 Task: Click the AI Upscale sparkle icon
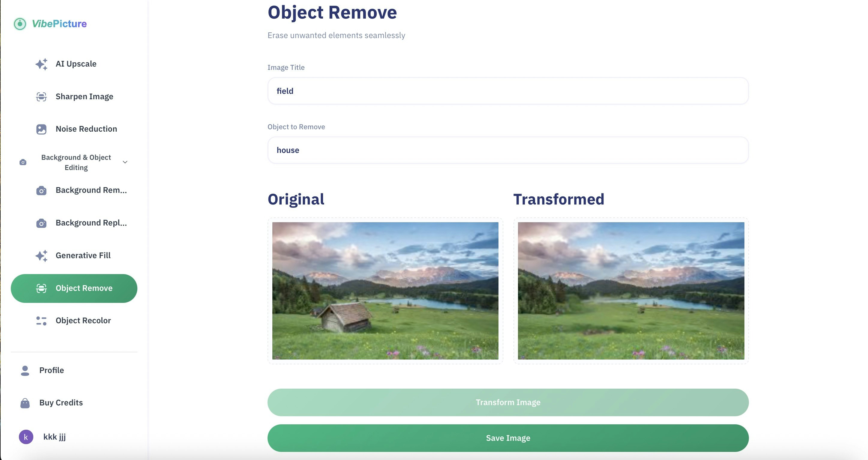41,64
